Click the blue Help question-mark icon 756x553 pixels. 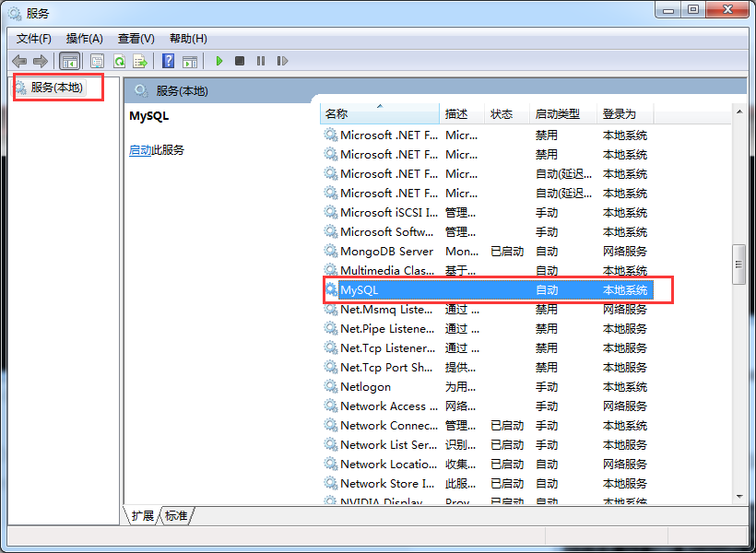click(169, 61)
